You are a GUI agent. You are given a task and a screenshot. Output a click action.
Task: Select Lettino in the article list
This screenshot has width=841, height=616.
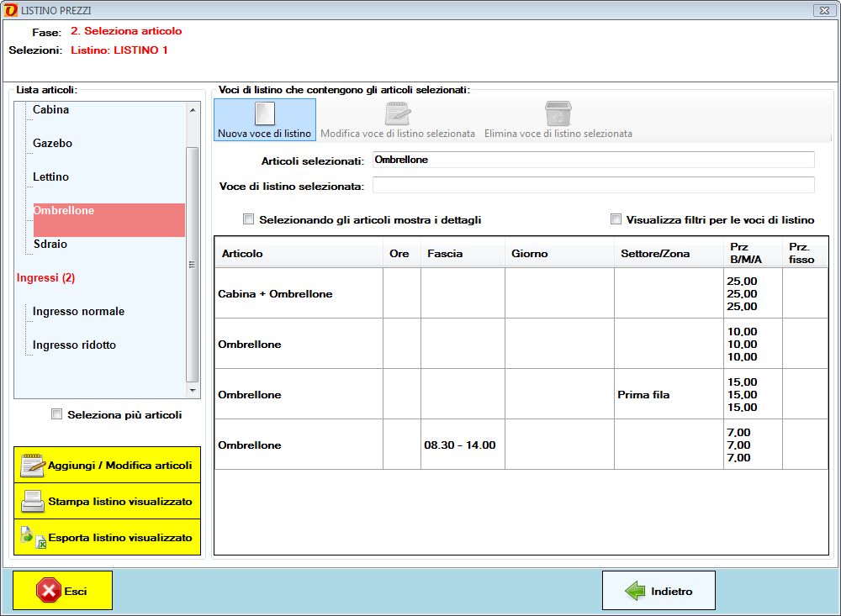coord(51,177)
